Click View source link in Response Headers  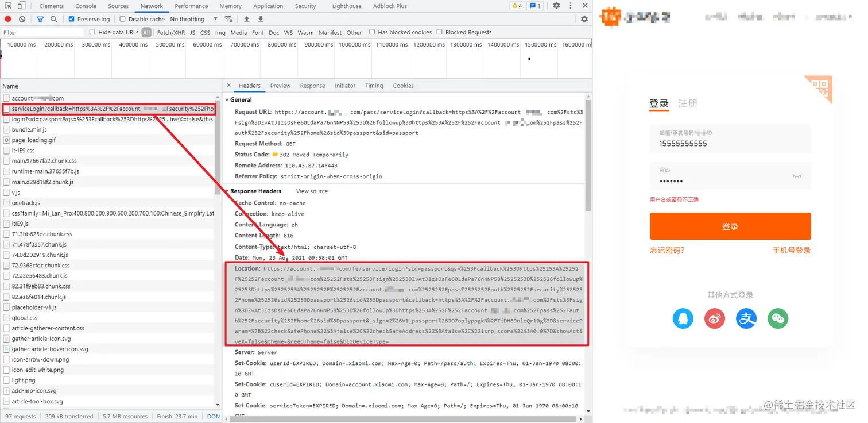click(312, 191)
